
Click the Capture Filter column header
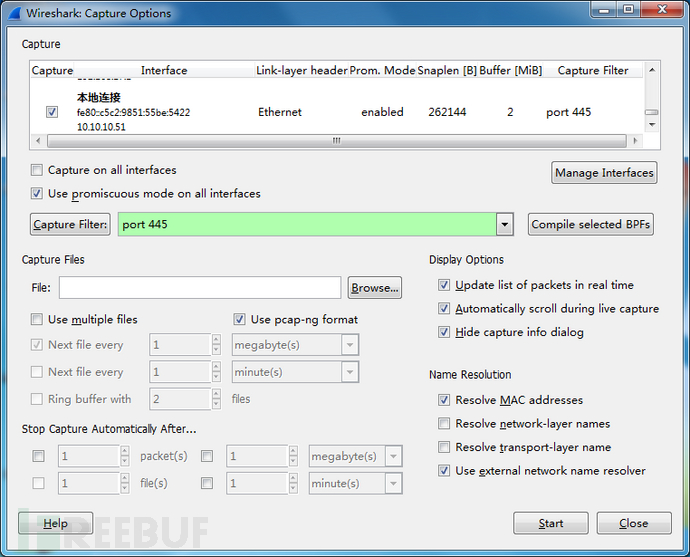tap(593, 70)
